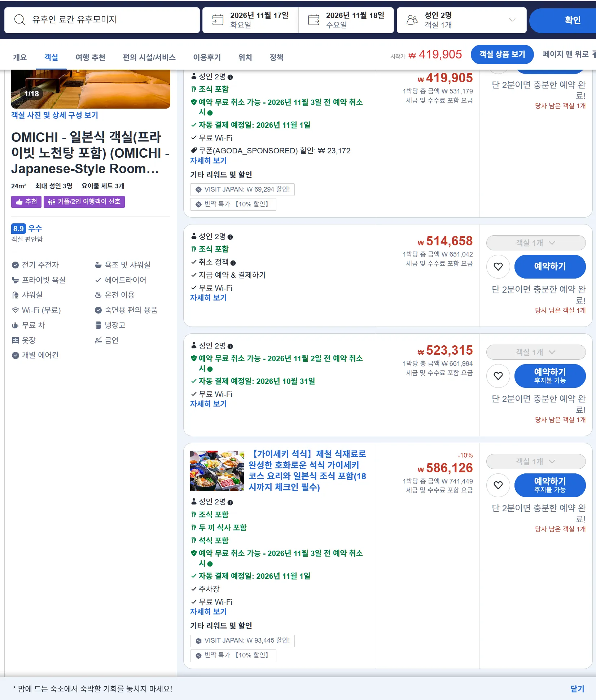
Task: Switch to the 객실 tab
Action: coord(51,57)
